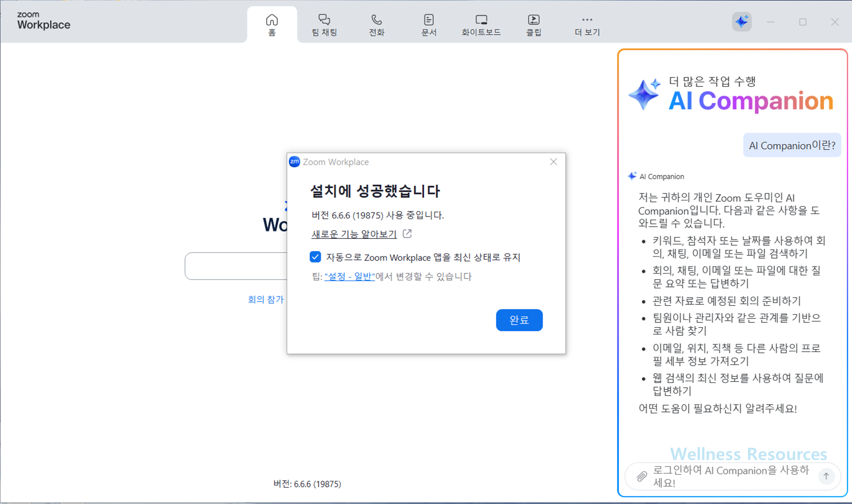
Task: Minimize the Zoom Workplace window
Action: 770,22
